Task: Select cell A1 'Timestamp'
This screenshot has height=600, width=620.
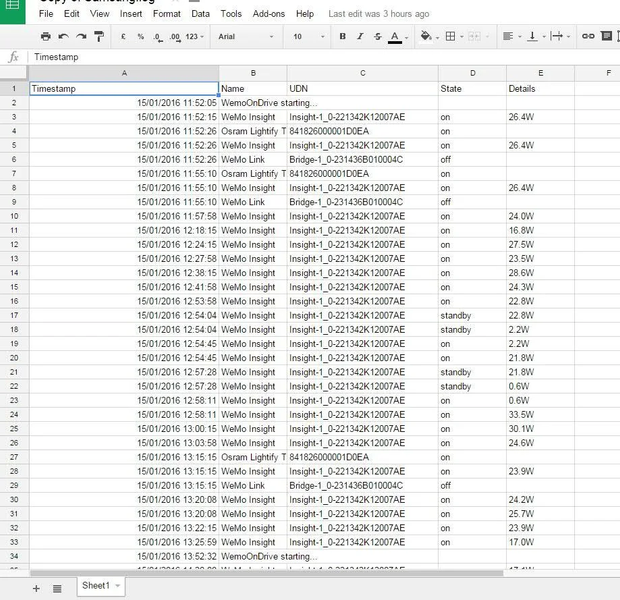Action: pos(124,89)
